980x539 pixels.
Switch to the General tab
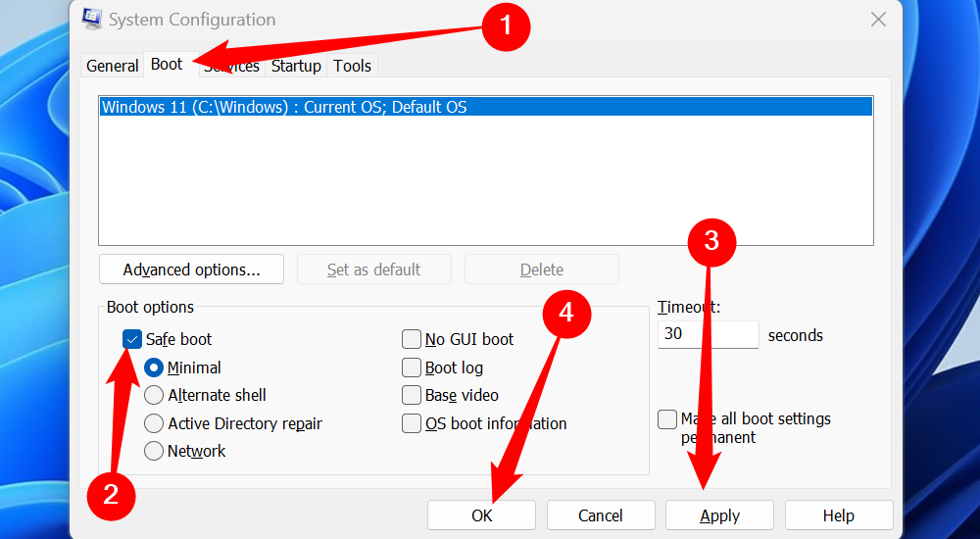pos(113,66)
